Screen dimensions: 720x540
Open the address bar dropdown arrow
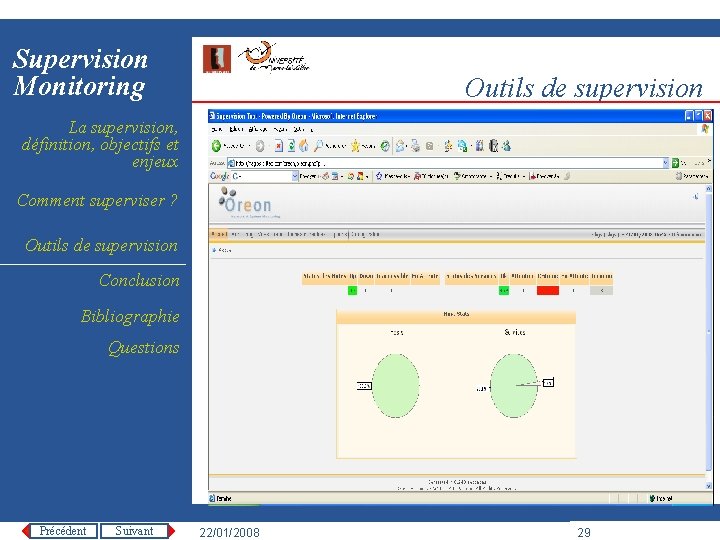(x=665, y=163)
